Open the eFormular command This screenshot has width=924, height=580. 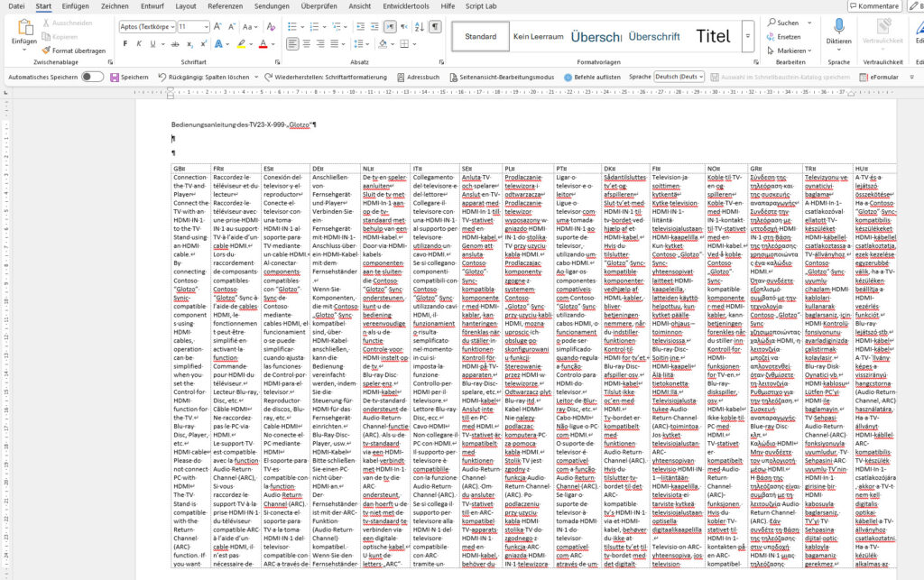(x=879, y=78)
